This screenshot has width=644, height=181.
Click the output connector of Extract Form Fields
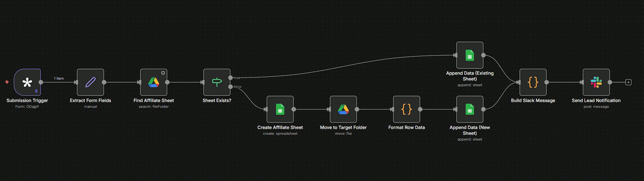104,82
